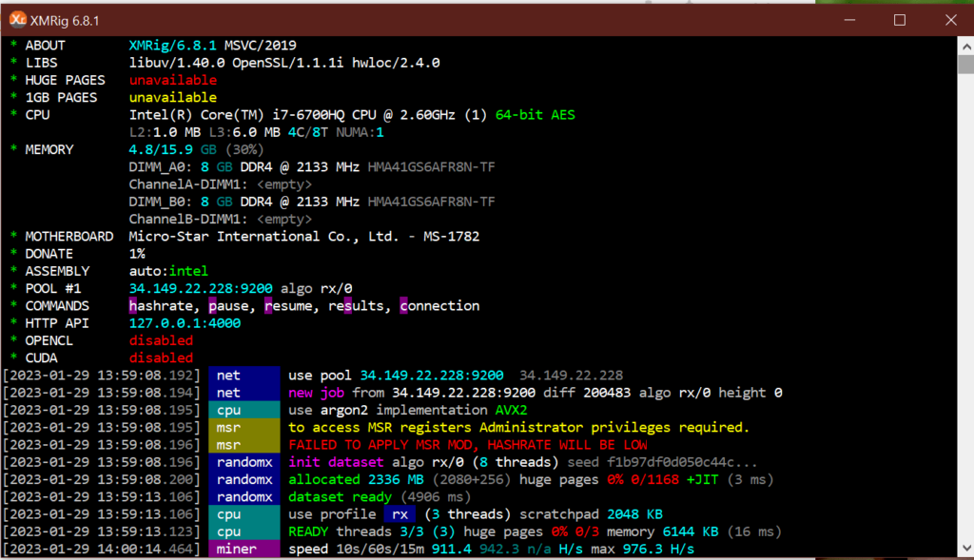Click the 'allocated 2336 MB' log text
This screenshot has width=974, height=560.
coord(356,480)
